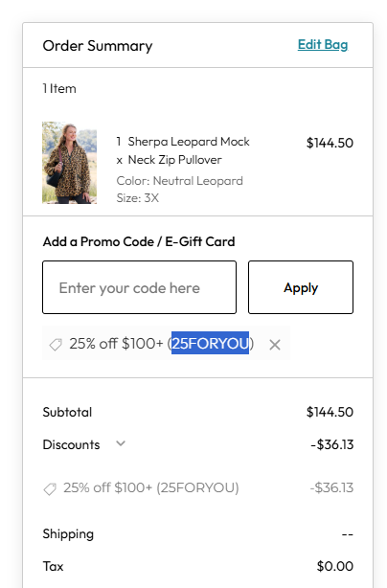Click the Add a Promo Code heading

pos(139,241)
